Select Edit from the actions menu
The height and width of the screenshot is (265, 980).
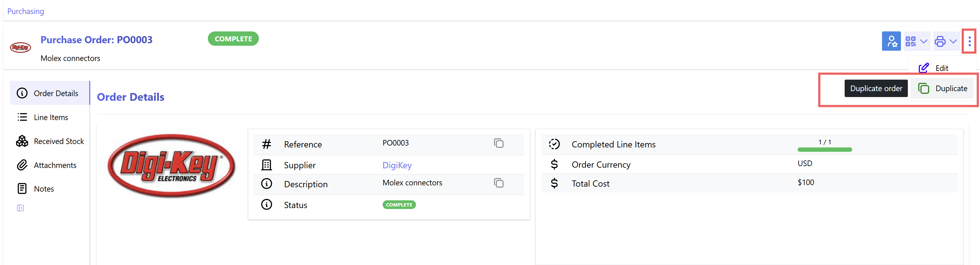(x=942, y=68)
